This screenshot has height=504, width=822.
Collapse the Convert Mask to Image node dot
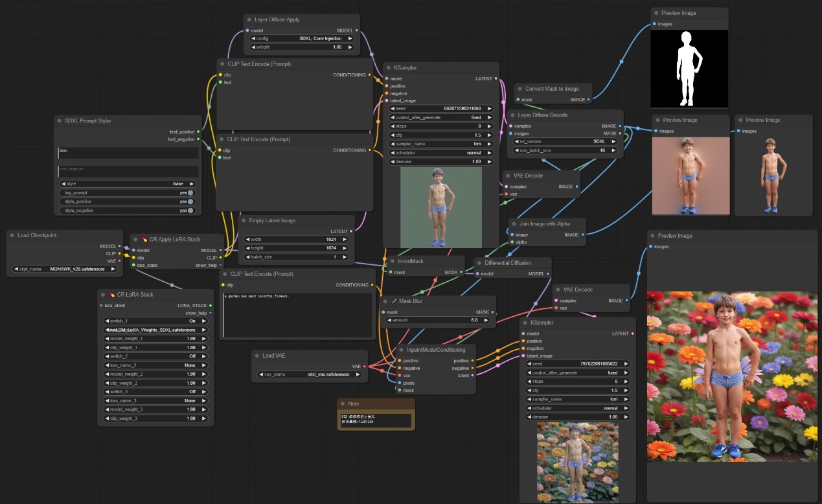click(x=520, y=89)
